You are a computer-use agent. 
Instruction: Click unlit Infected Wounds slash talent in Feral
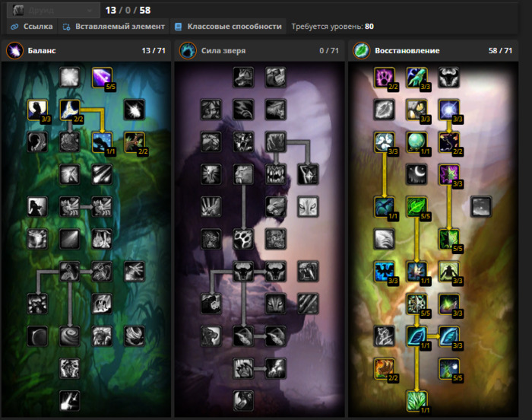(308, 304)
